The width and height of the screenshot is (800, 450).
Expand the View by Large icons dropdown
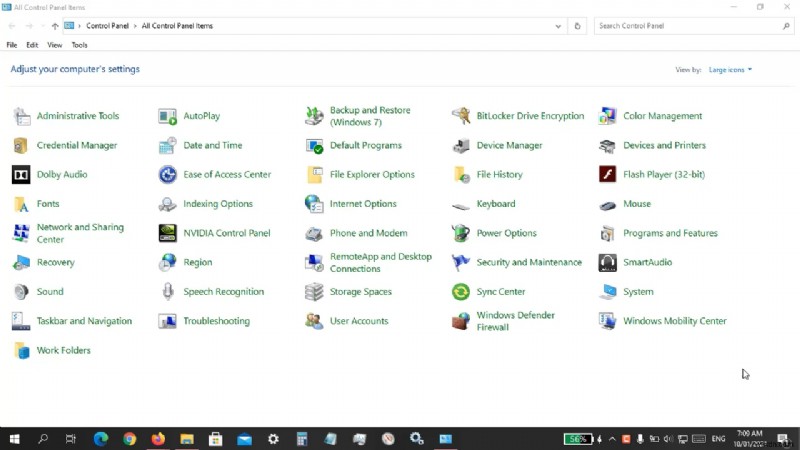tap(730, 70)
